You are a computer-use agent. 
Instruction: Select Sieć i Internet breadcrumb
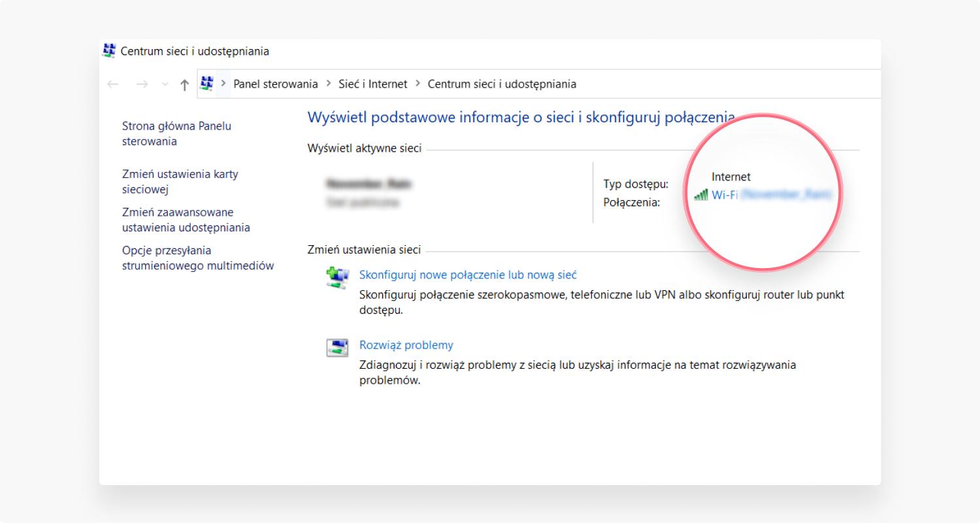[x=373, y=84]
